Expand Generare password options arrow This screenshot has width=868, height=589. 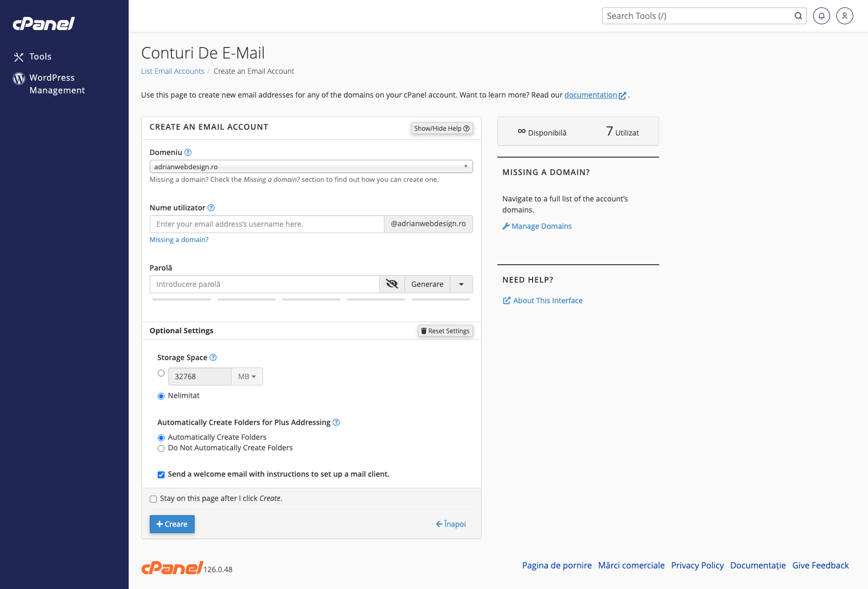point(461,284)
